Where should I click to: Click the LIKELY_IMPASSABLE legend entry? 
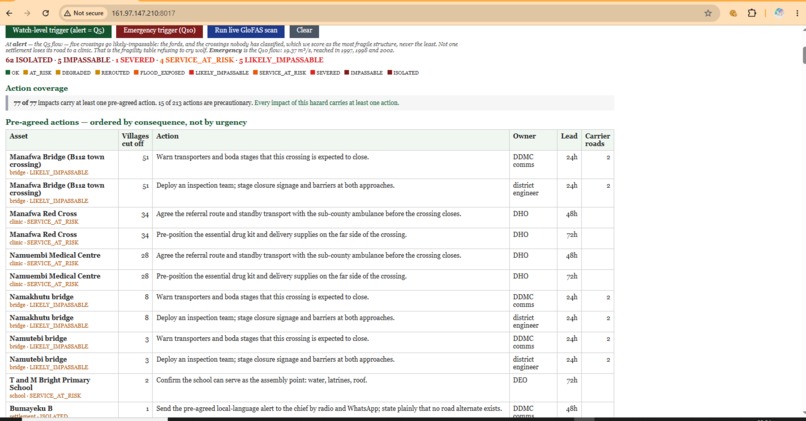[x=219, y=72]
